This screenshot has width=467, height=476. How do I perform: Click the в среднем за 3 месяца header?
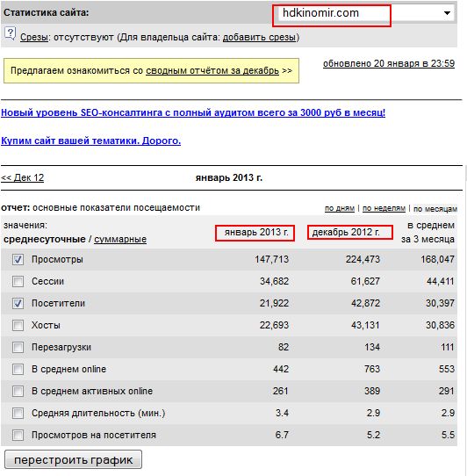pyautogui.click(x=427, y=232)
